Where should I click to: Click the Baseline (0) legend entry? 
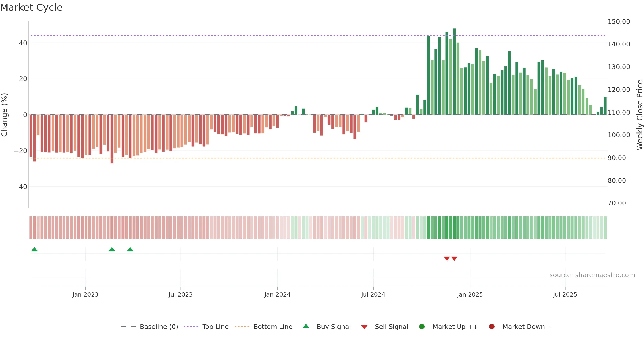point(149,327)
